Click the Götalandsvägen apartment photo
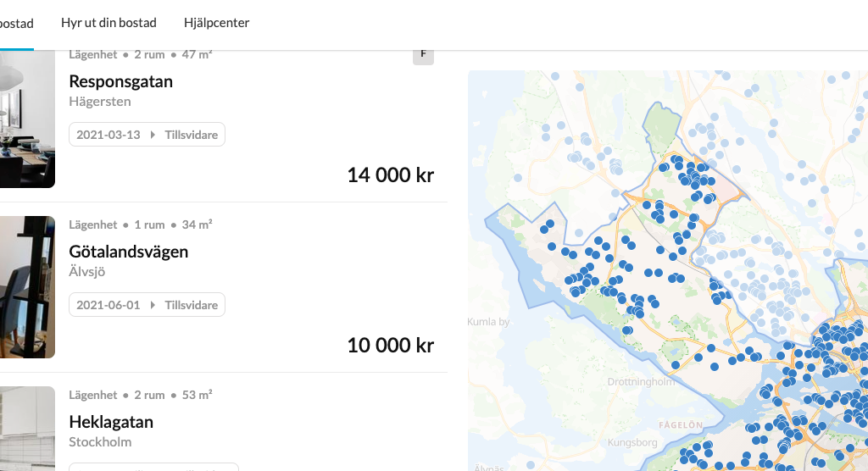This screenshot has height=471, width=868. click(x=27, y=286)
